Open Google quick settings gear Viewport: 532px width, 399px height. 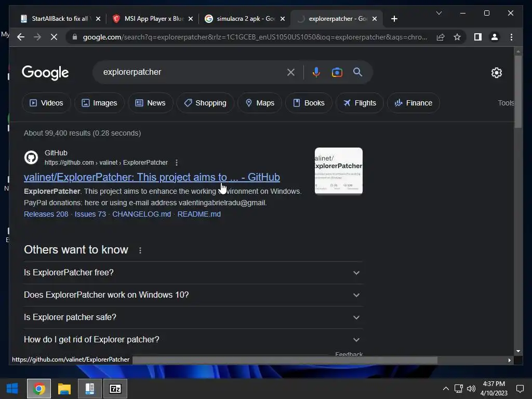[x=496, y=72]
